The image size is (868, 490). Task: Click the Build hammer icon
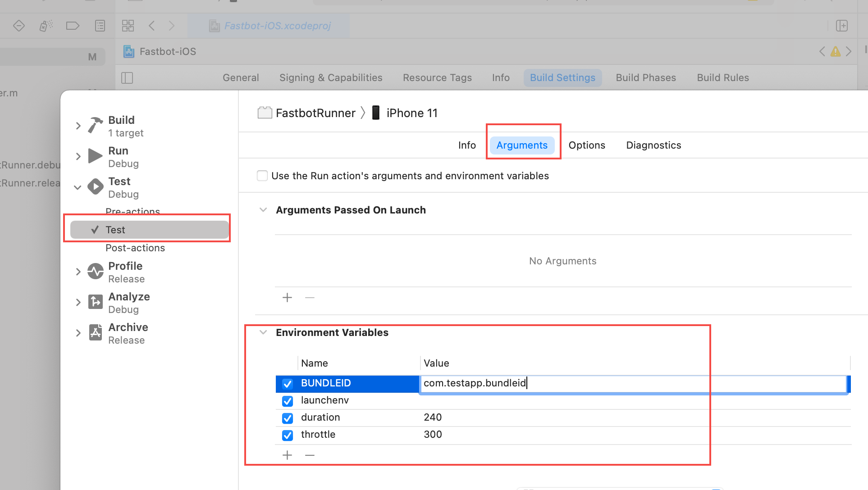(x=95, y=125)
